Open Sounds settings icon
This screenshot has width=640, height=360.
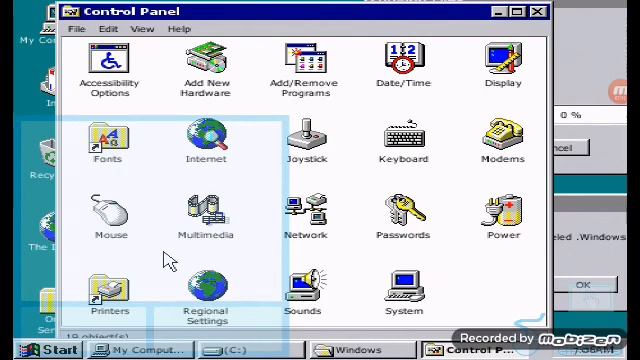click(306, 285)
